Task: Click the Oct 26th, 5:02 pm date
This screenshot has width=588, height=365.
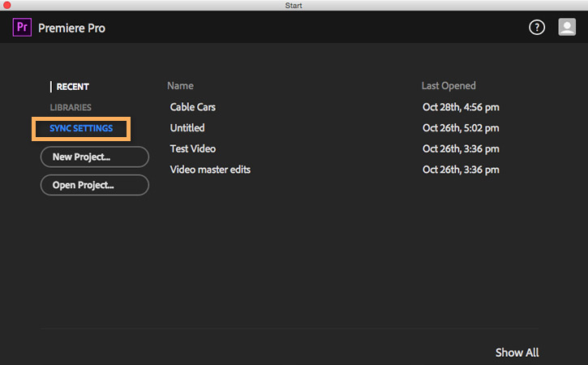Action: pos(461,128)
